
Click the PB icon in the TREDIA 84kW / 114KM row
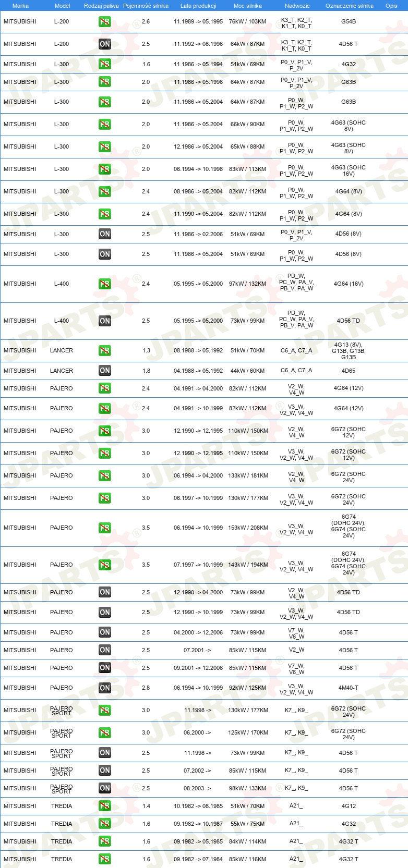pos(105,841)
